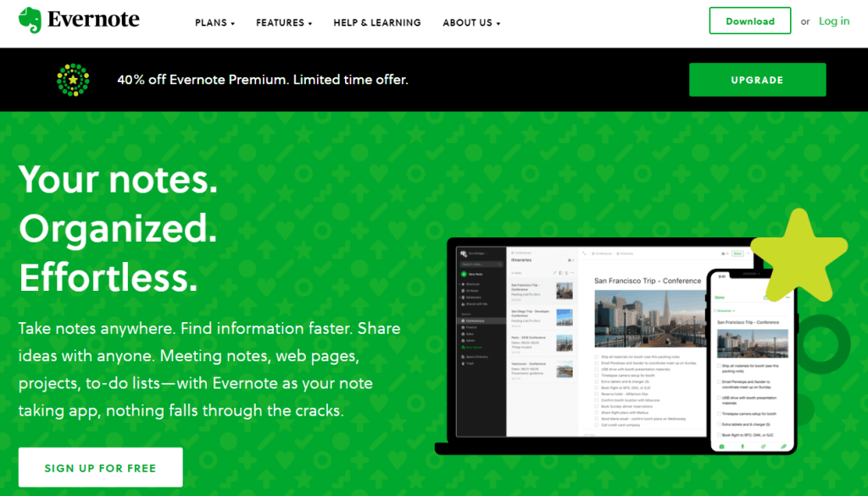Go to HELP & LEARNING

[x=377, y=23]
